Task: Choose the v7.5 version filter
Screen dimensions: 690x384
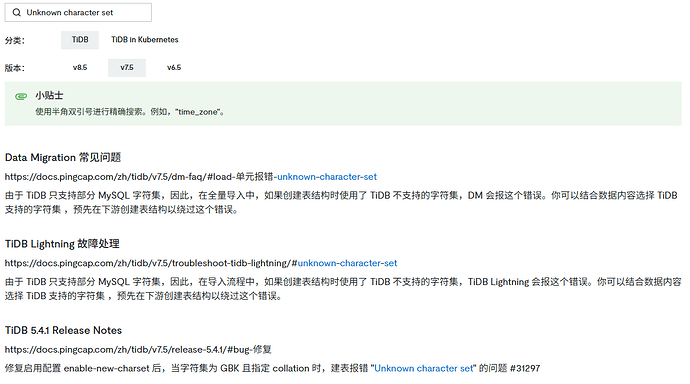Action: 127,68
